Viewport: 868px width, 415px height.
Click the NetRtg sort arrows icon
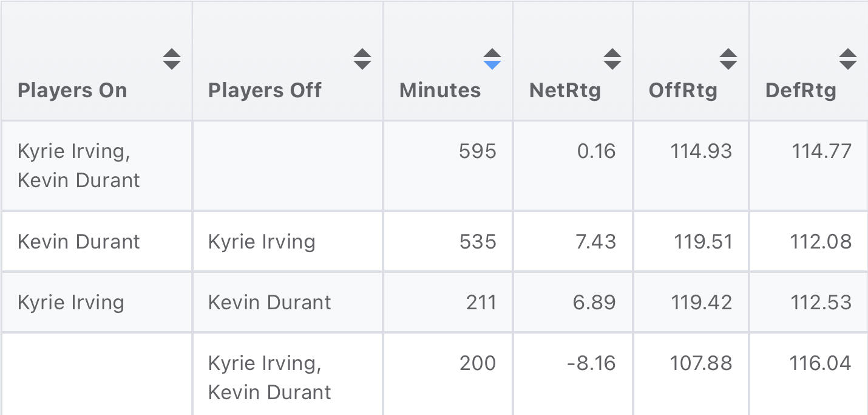click(612, 59)
